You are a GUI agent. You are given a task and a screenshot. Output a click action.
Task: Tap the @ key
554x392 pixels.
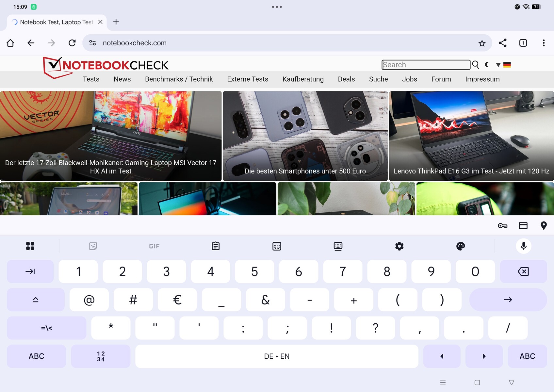(x=89, y=300)
